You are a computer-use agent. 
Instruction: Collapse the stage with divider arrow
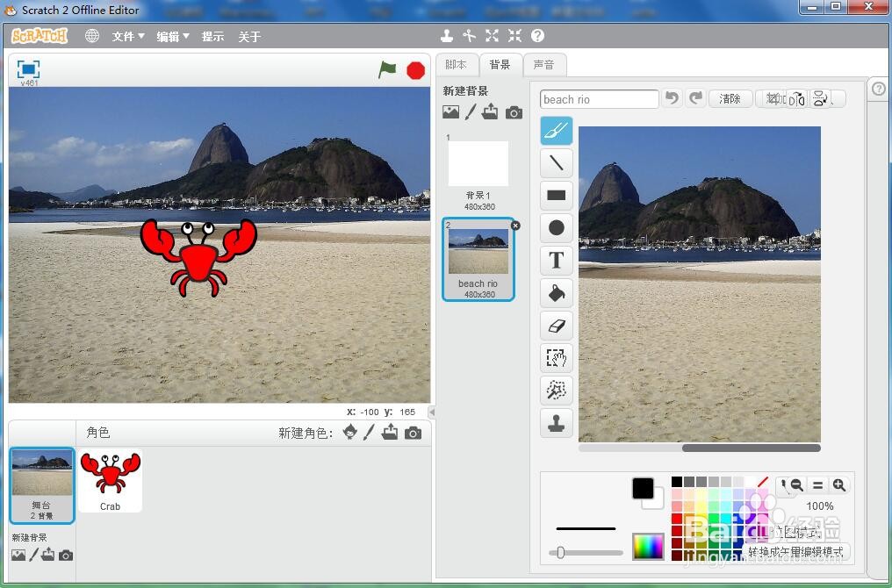432,412
